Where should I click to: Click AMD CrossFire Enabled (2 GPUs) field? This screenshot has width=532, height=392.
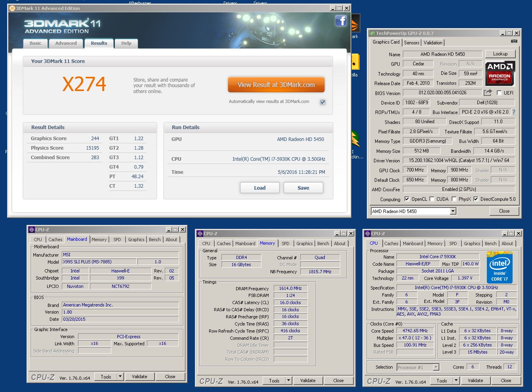(x=459, y=189)
